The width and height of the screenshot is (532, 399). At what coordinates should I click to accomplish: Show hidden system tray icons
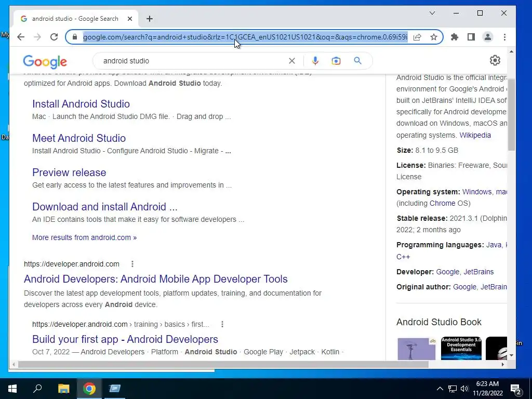click(x=440, y=389)
